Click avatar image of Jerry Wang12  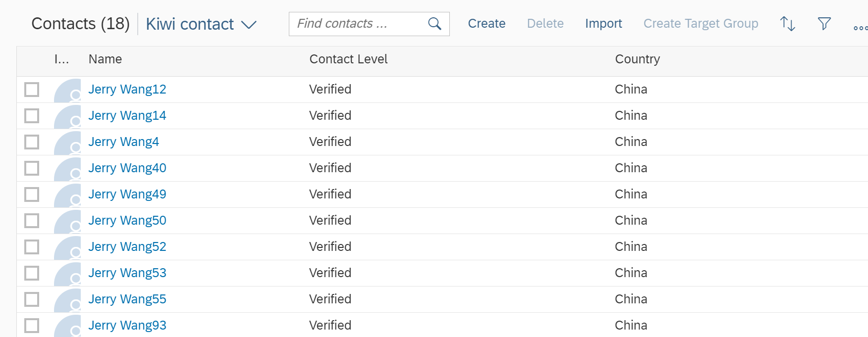(x=67, y=90)
